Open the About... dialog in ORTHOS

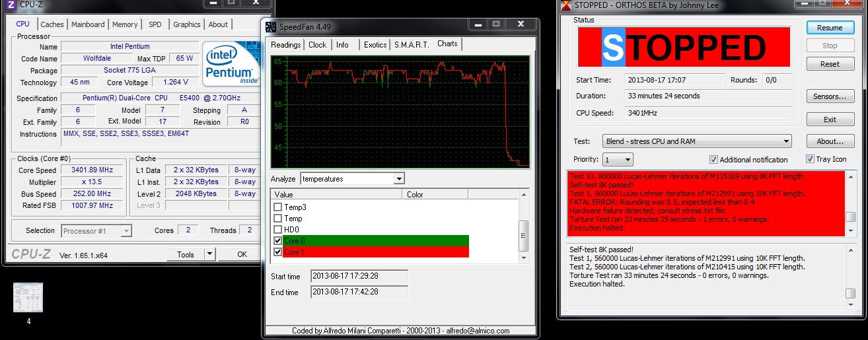(x=830, y=141)
